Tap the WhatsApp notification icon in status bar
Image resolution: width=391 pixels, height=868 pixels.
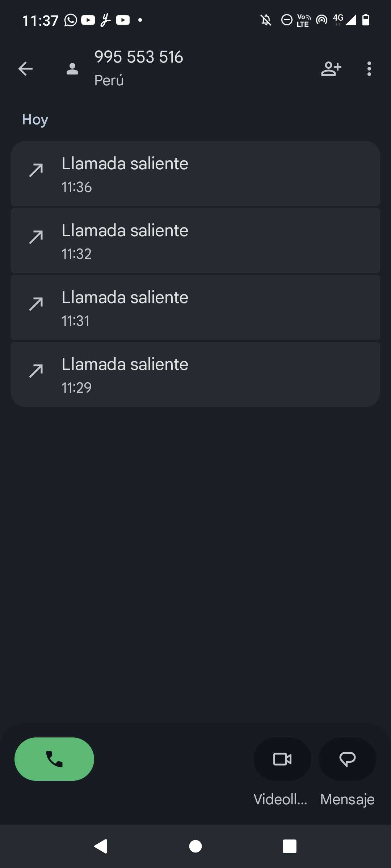tap(71, 20)
